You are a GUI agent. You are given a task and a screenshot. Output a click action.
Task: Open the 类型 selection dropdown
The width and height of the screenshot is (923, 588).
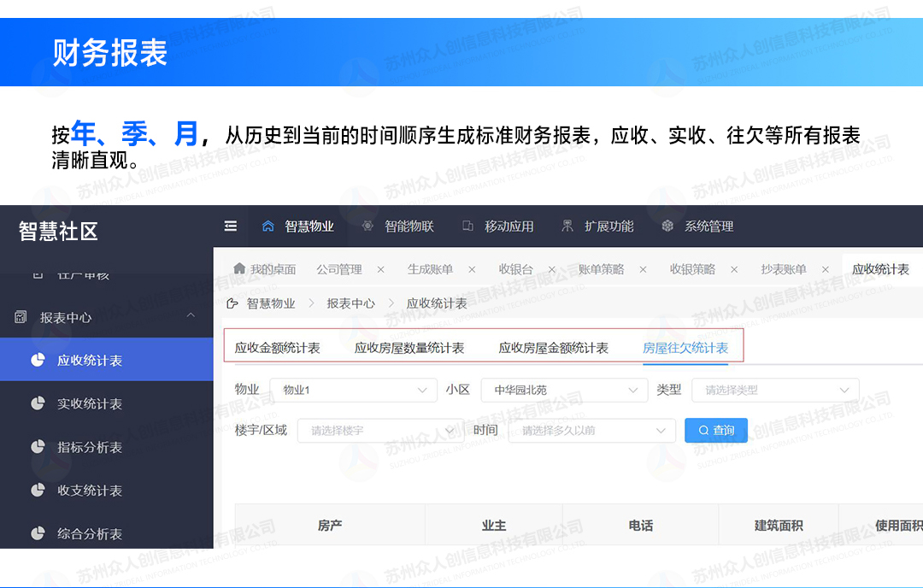775,390
